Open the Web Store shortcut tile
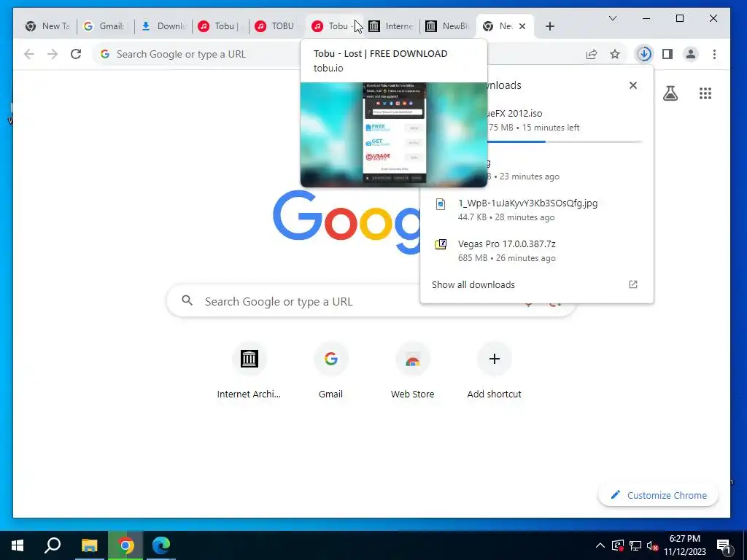Image resolution: width=747 pixels, height=560 pixels. (x=413, y=370)
